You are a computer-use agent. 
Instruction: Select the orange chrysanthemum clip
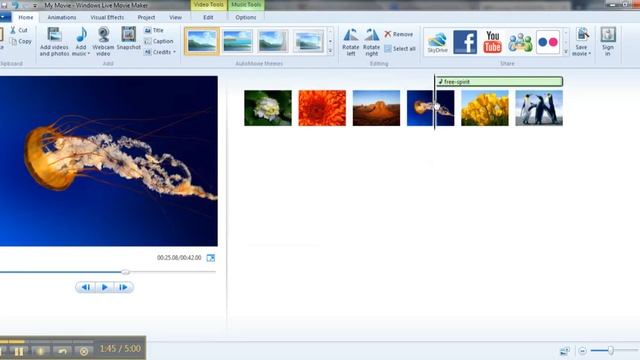322,108
